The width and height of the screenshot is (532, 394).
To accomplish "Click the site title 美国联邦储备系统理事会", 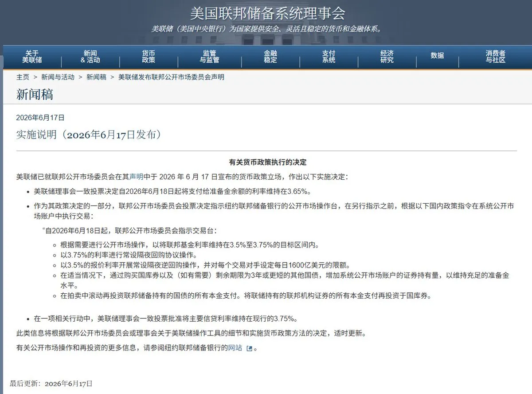I will [x=267, y=13].
